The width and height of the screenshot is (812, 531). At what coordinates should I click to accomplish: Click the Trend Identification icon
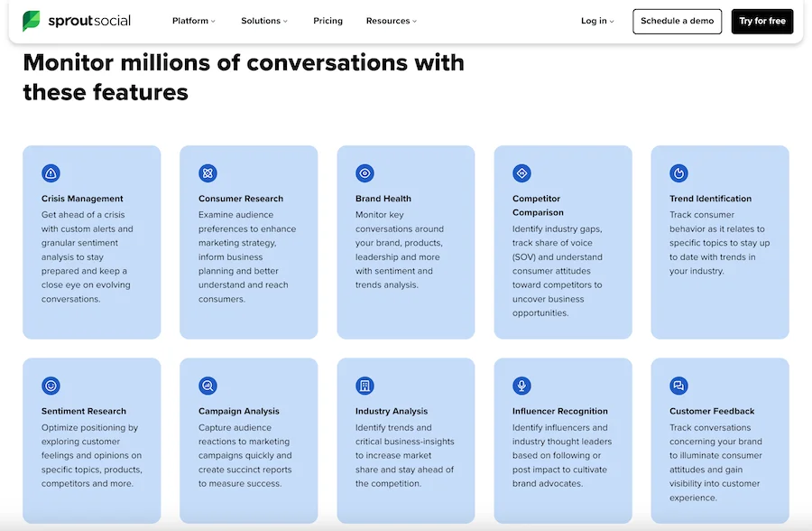click(x=678, y=173)
